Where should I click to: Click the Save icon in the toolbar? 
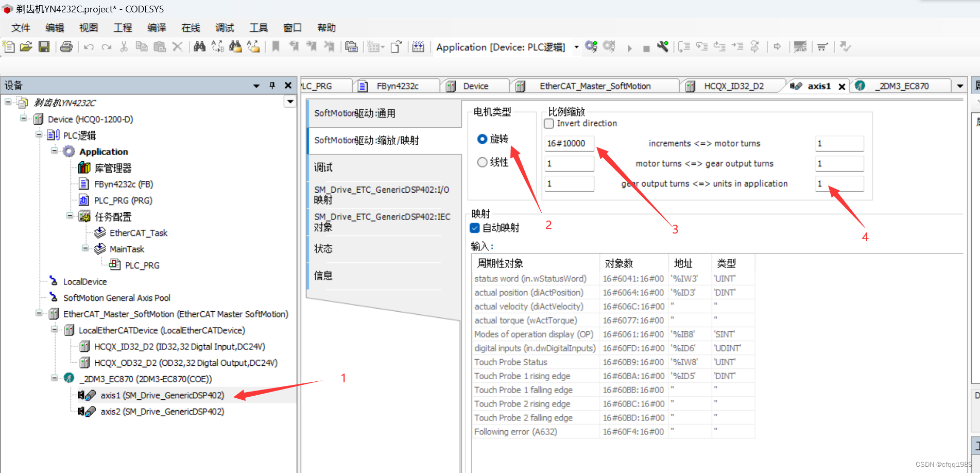44,46
